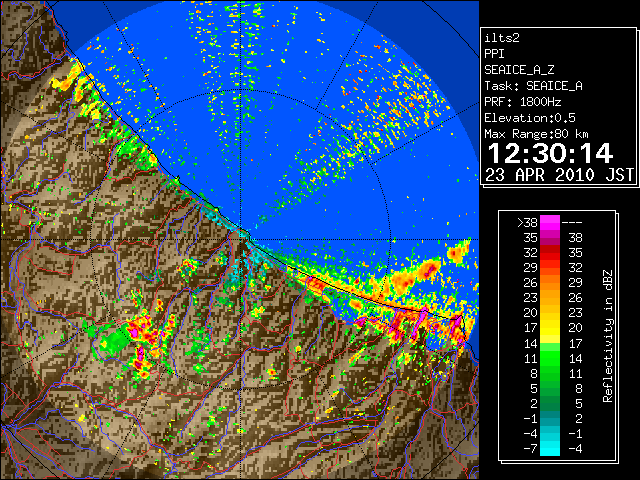Click the "PRF: 1800Hz" line
Image resolution: width=640 pixels, height=480 pixels.
click(x=522, y=102)
